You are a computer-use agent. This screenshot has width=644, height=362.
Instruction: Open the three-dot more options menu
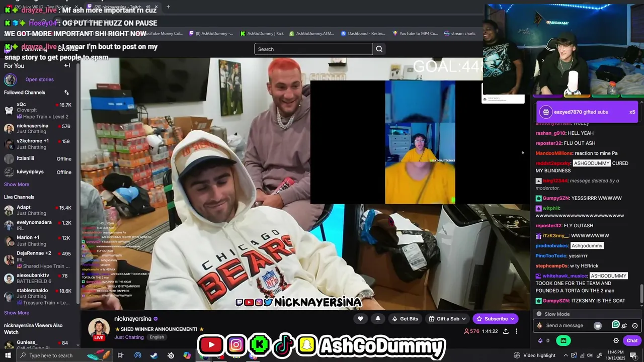click(x=516, y=331)
